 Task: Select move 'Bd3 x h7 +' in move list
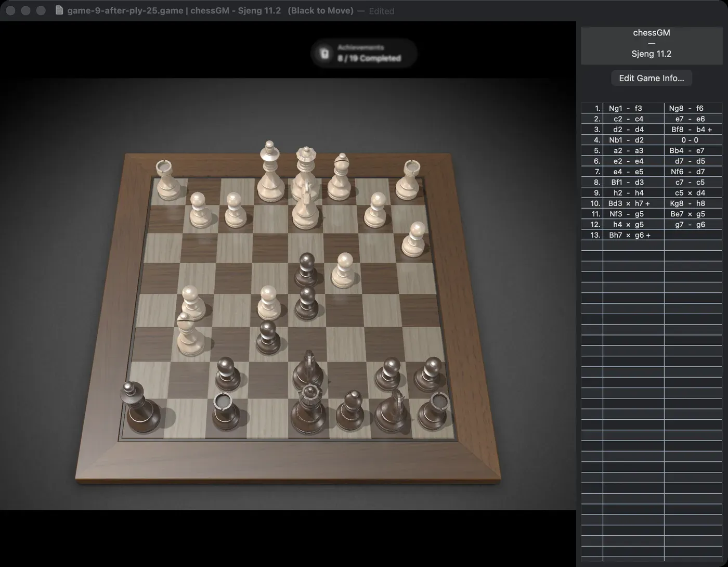629,203
